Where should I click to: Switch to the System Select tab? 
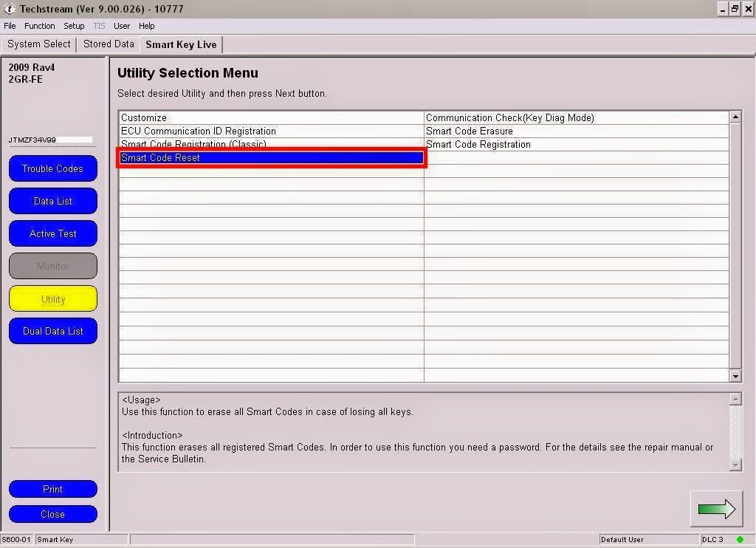tap(38, 44)
